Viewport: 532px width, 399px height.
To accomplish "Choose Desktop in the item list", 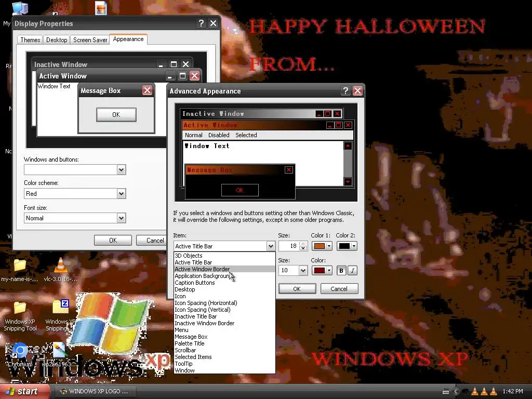I will click(x=224, y=289).
